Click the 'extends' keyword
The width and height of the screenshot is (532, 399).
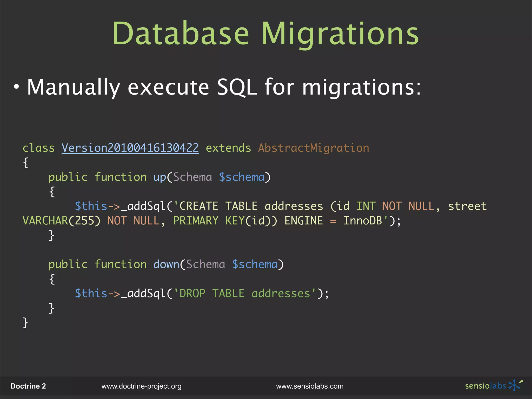228,148
